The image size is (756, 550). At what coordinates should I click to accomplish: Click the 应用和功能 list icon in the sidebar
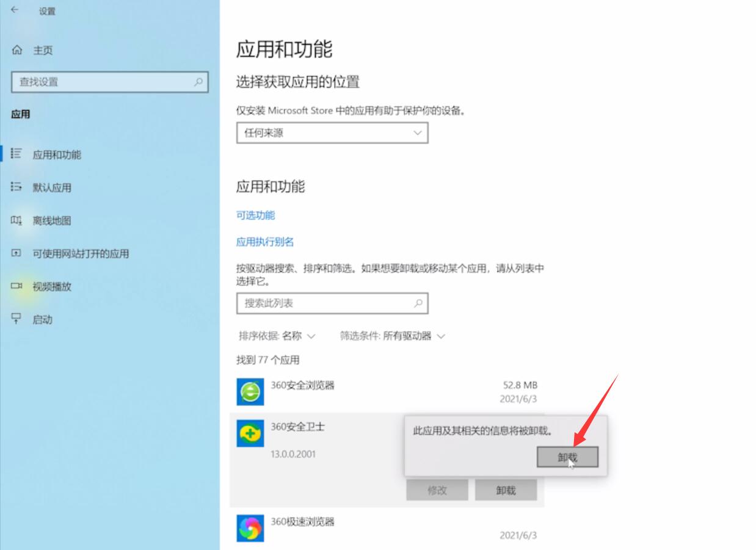pyautogui.click(x=16, y=154)
